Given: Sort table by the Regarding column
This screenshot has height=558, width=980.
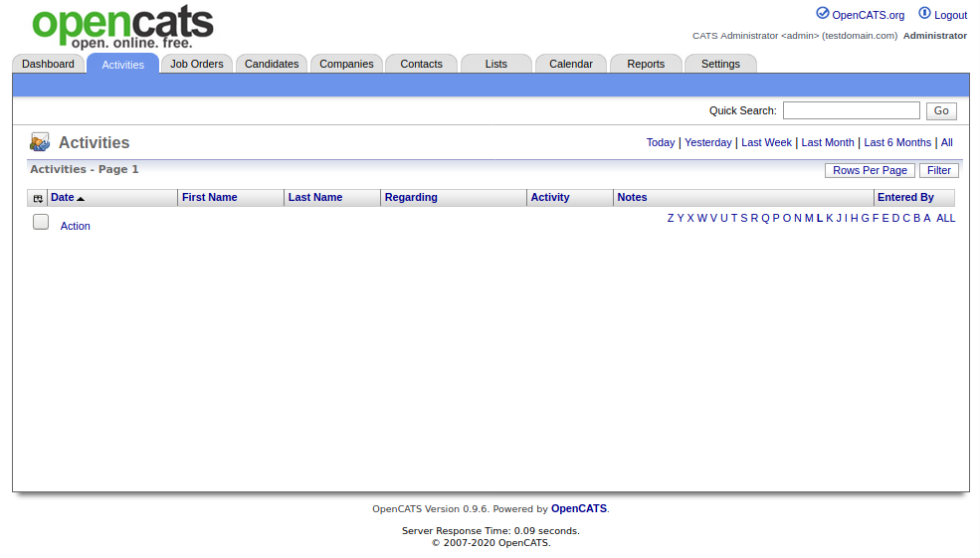Looking at the screenshot, I should (411, 197).
